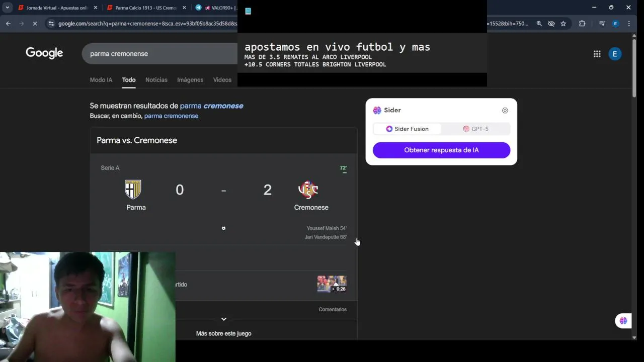
Task: Switch to Modo IA search tab
Action: (101, 80)
